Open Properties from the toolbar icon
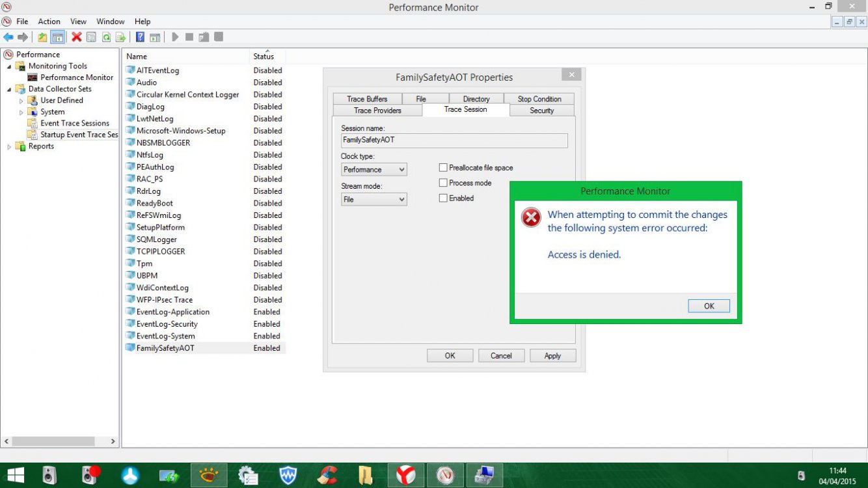 91,37
